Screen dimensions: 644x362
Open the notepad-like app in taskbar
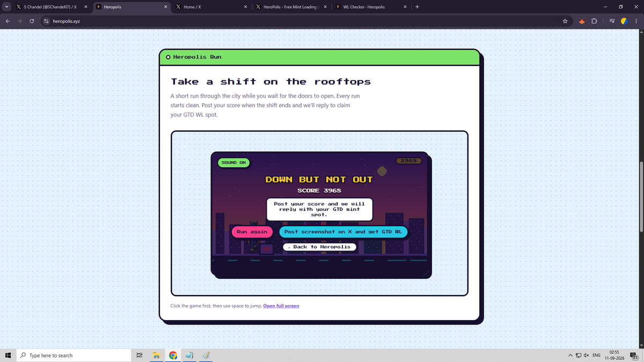coord(189,355)
